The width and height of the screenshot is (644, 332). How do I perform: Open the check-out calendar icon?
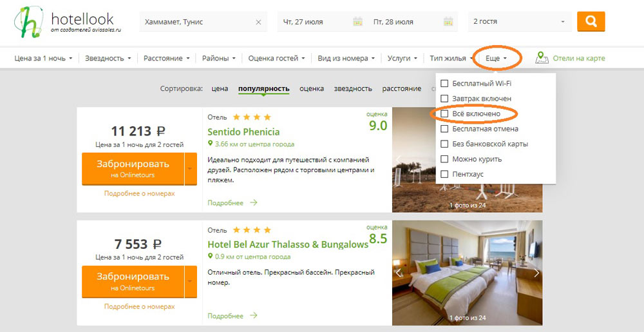448,21
